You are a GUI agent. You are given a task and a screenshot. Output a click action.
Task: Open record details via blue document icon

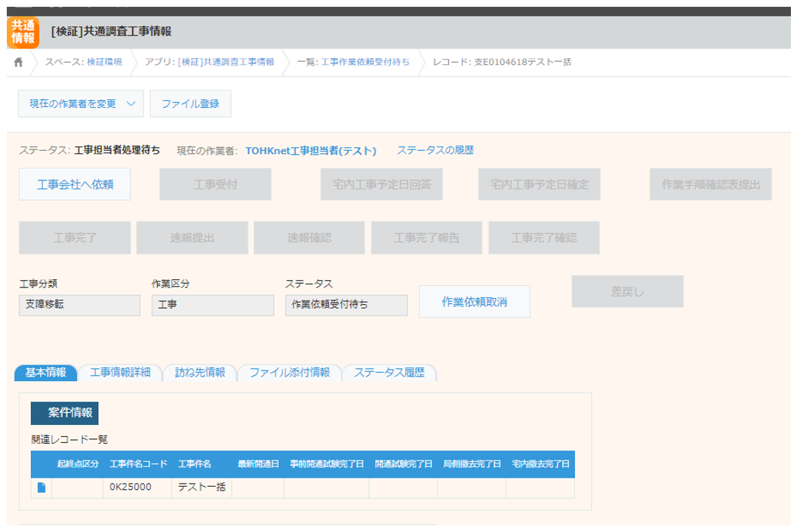42,487
